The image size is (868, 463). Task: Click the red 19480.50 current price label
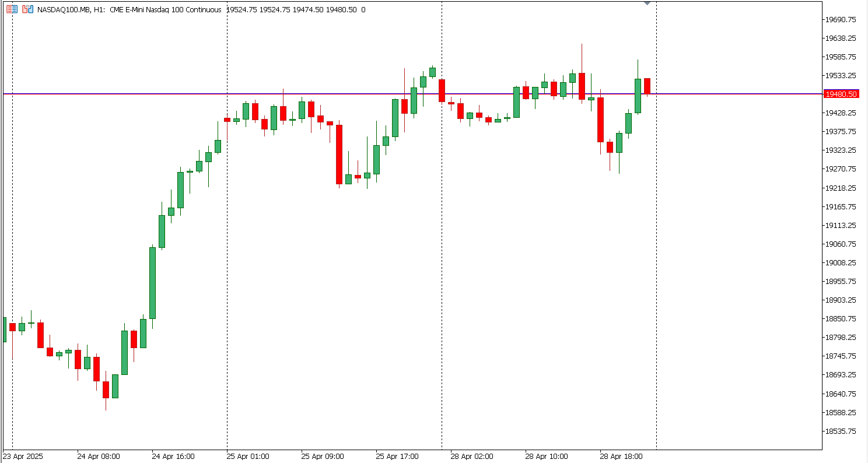841,94
